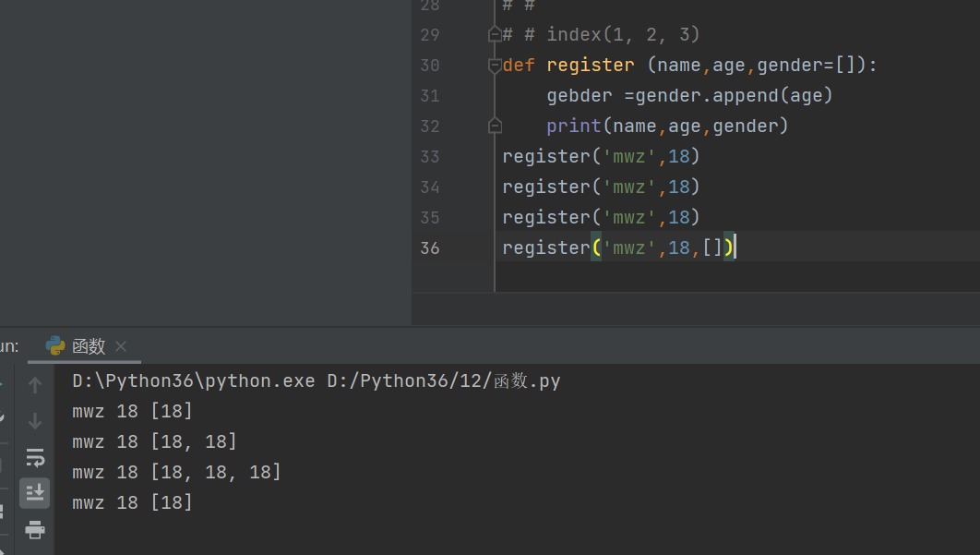Toggle scroll to end in console

(x=34, y=493)
